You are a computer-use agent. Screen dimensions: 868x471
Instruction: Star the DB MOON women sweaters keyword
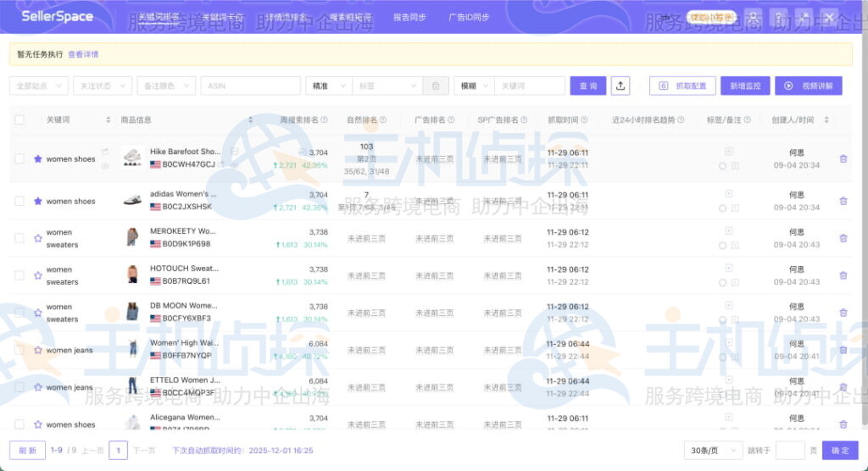pos(37,313)
